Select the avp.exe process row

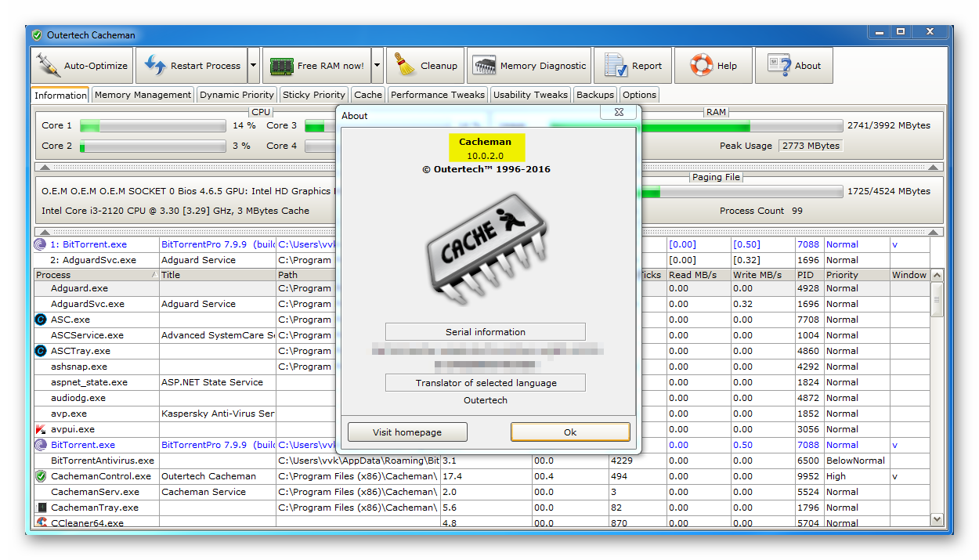pyautogui.click(x=482, y=414)
